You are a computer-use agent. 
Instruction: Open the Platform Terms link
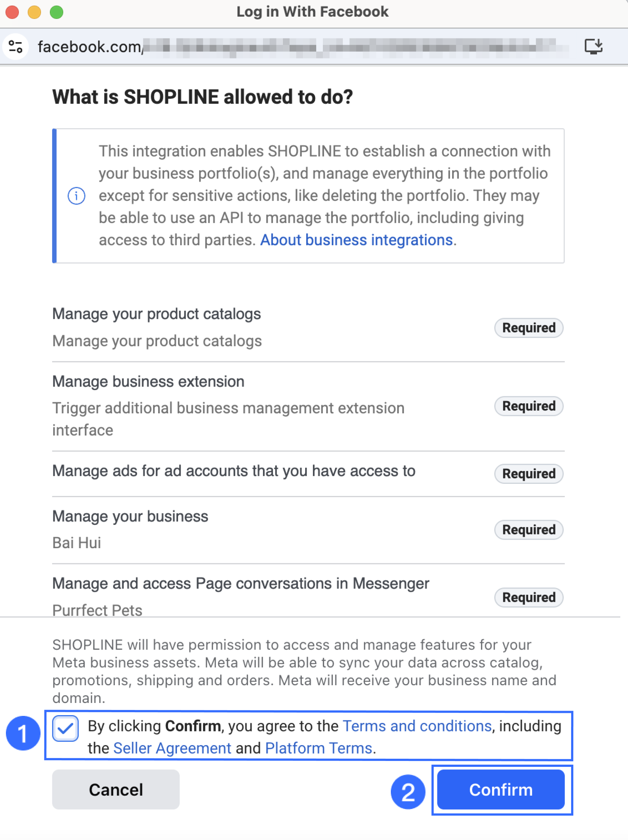pyautogui.click(x=318, y=748)
